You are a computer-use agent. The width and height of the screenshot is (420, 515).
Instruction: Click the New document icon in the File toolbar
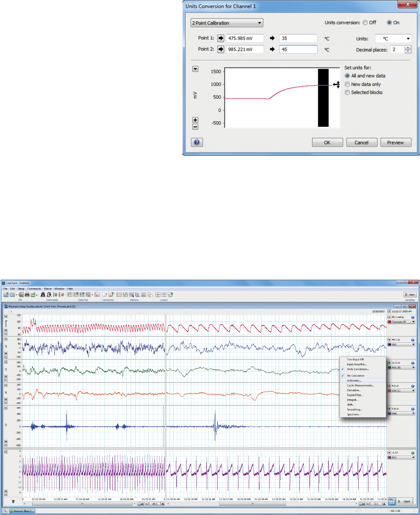click(x=6, y=295)
